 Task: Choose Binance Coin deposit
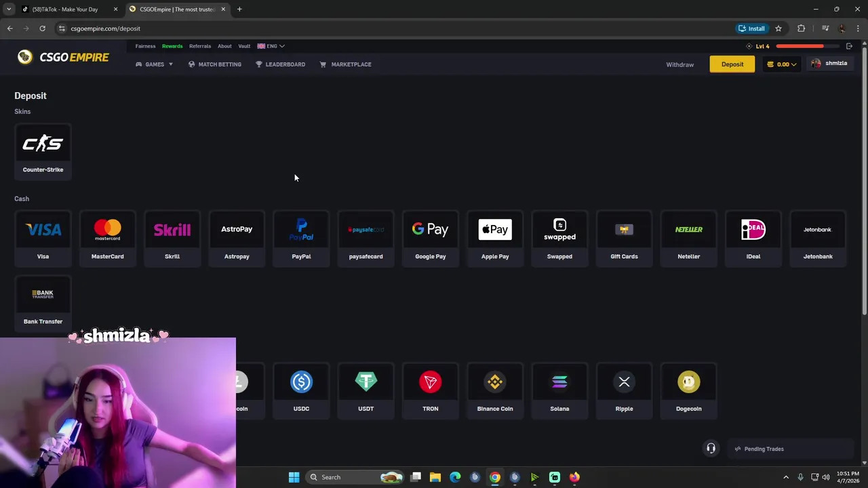click(x=495, y=390)
